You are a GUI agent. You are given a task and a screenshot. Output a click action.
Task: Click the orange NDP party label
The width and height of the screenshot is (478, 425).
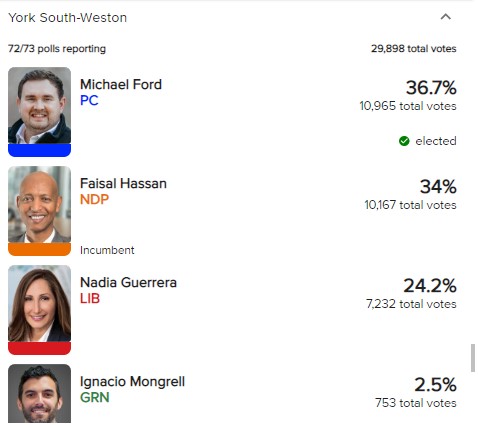click(x=94, y=199)
